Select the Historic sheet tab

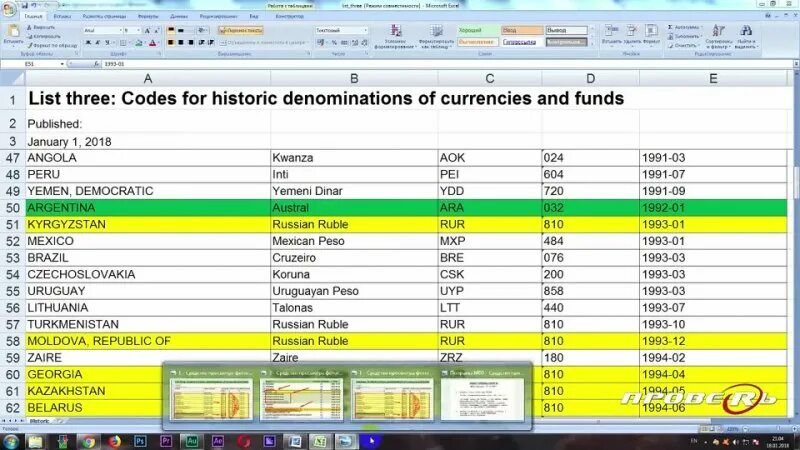39,421
